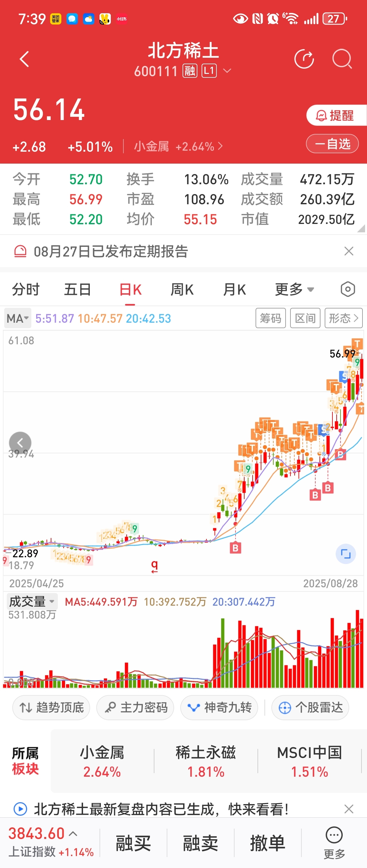Open the MA indicator dropdown

[17, 318]
